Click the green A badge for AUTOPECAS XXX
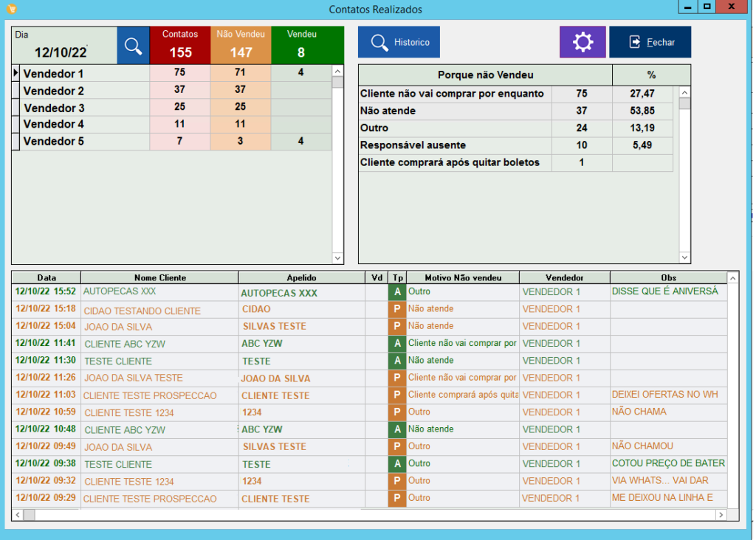The image size is (756, 540). 397,292
